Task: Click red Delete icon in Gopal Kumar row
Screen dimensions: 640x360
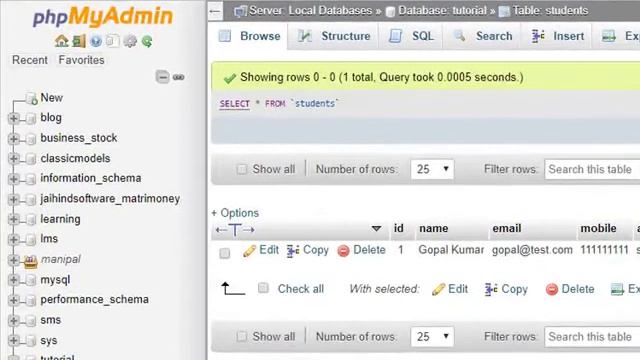Action: (343, 251)
